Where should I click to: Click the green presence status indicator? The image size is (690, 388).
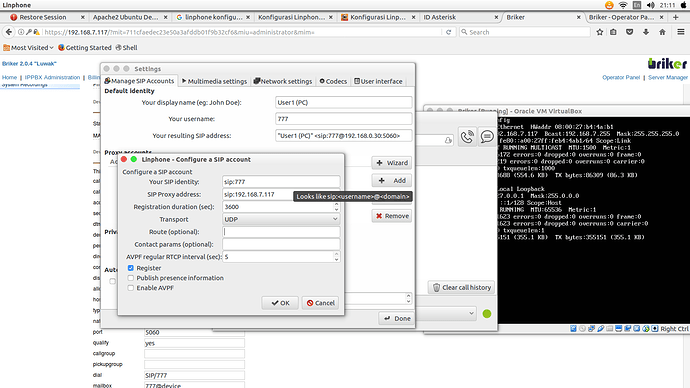coord(487,314)
